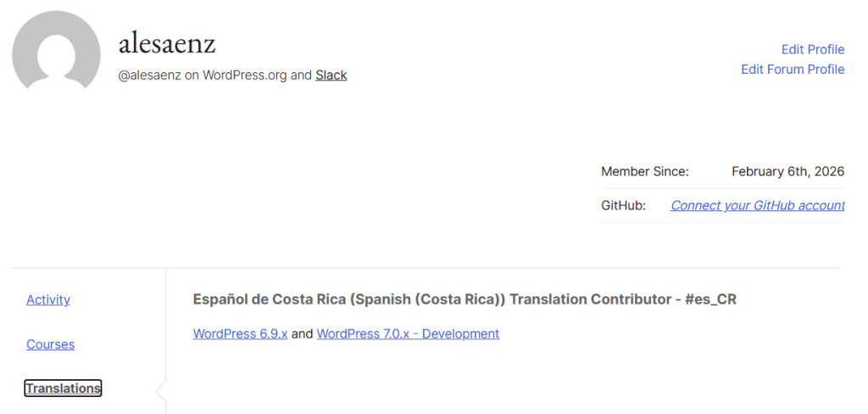Open the WordPress 6.9.x translation link

point(240,334)
